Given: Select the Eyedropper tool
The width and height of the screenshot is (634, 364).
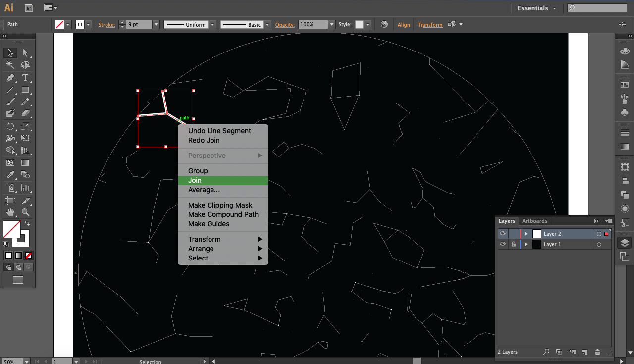Looking at the screenshot, I should [10, 175].
